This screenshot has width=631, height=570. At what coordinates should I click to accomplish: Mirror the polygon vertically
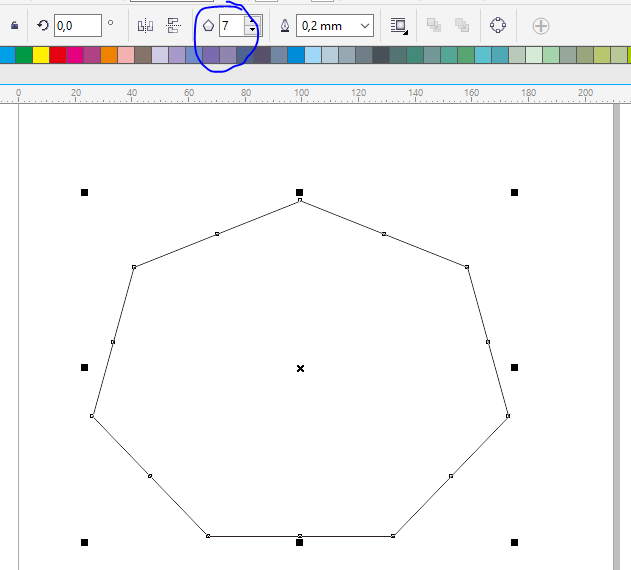(x=173, y=25)
